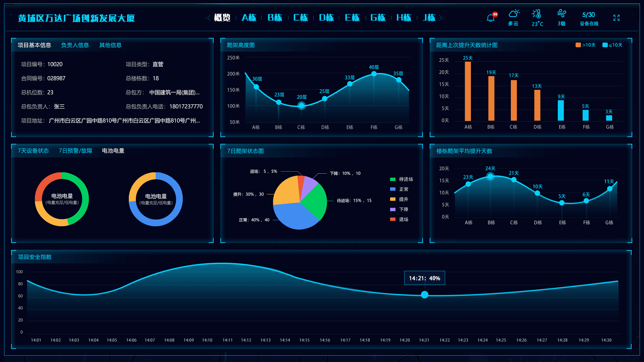Screen dimensions: 644x362
Task: Switch to the C栋 tab
Action: [301, 18]
